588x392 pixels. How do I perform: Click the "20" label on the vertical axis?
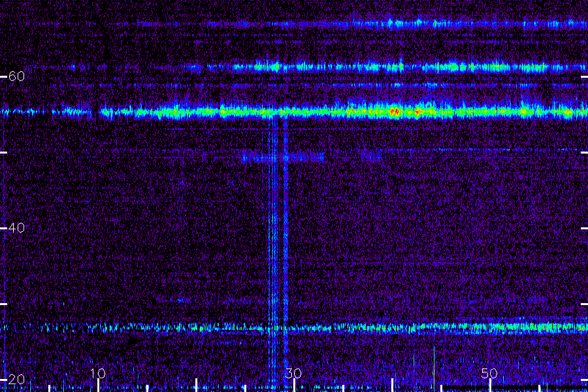point(16,379)
